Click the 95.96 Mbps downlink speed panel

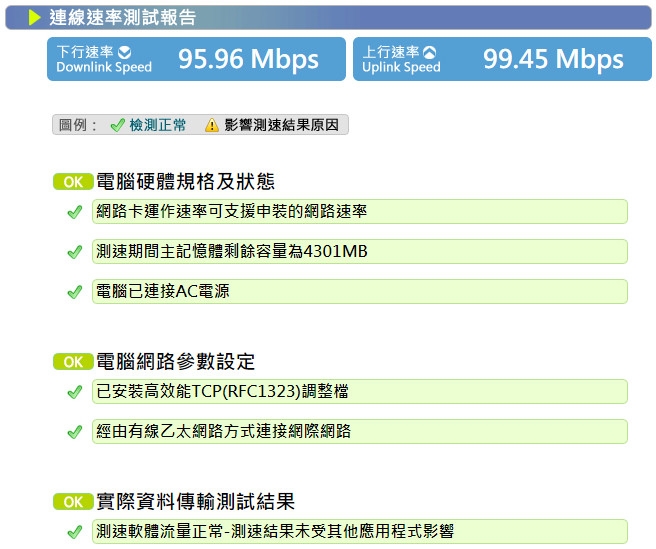coord(196,59)
